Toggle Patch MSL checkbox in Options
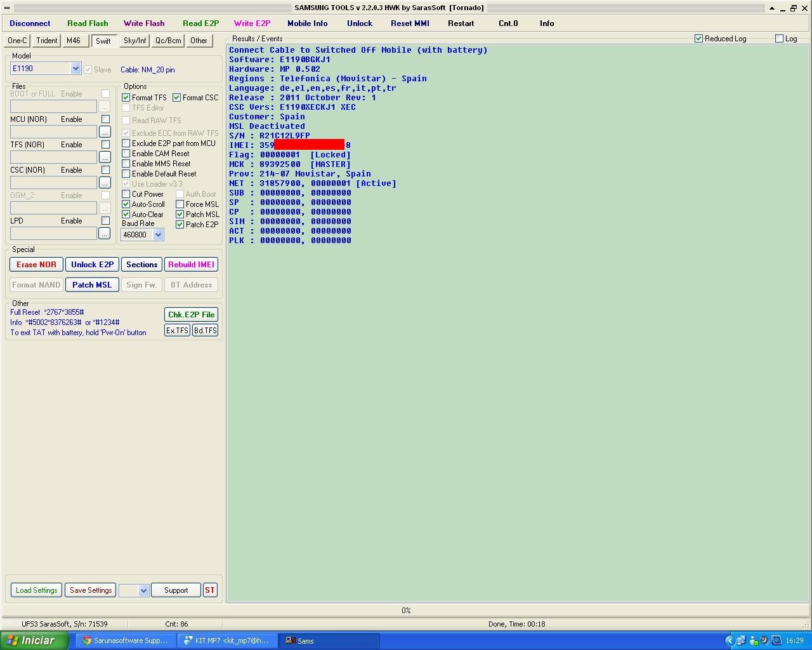This screenshot has width=812, height=650. 180,215
